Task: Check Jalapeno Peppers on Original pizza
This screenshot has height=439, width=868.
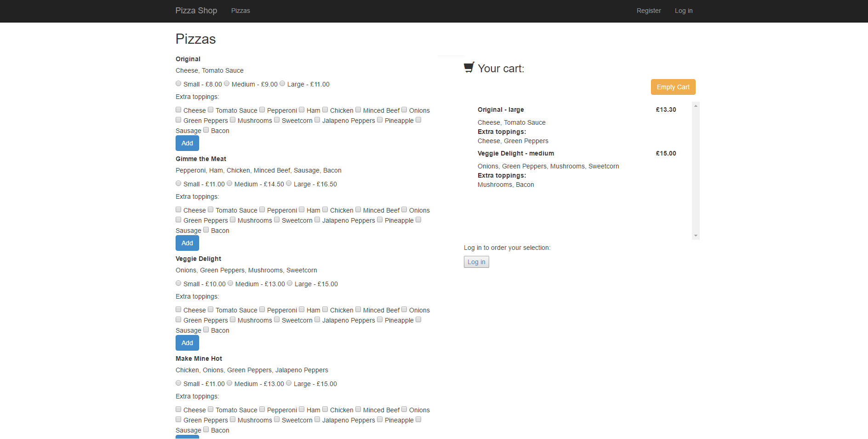Action: click(x=317, y=120)
